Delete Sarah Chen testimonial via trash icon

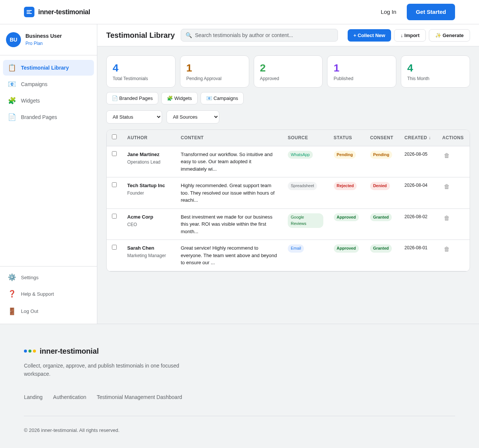point(446,249)
